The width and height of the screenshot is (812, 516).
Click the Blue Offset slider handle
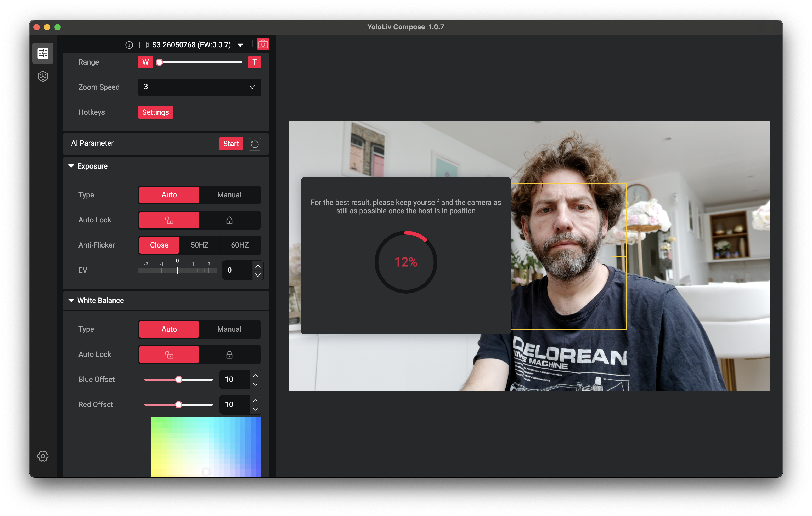pyautogui.click(x=179, y=380)
